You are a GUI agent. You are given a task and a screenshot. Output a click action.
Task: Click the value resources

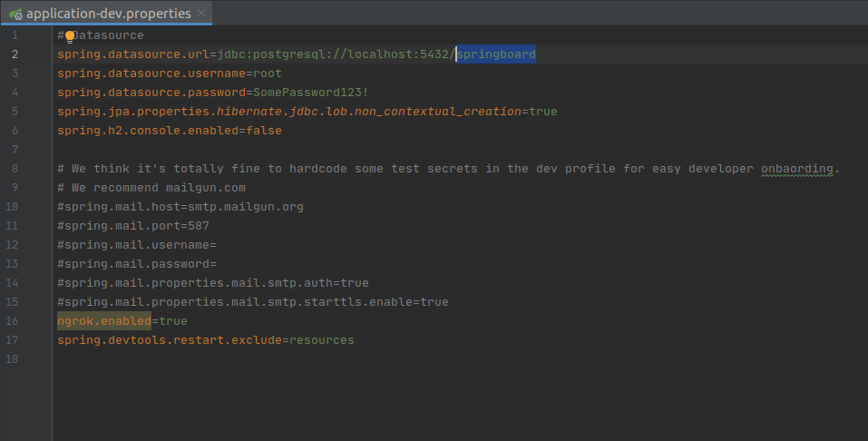pyautogui.click(x=322, y=339)
